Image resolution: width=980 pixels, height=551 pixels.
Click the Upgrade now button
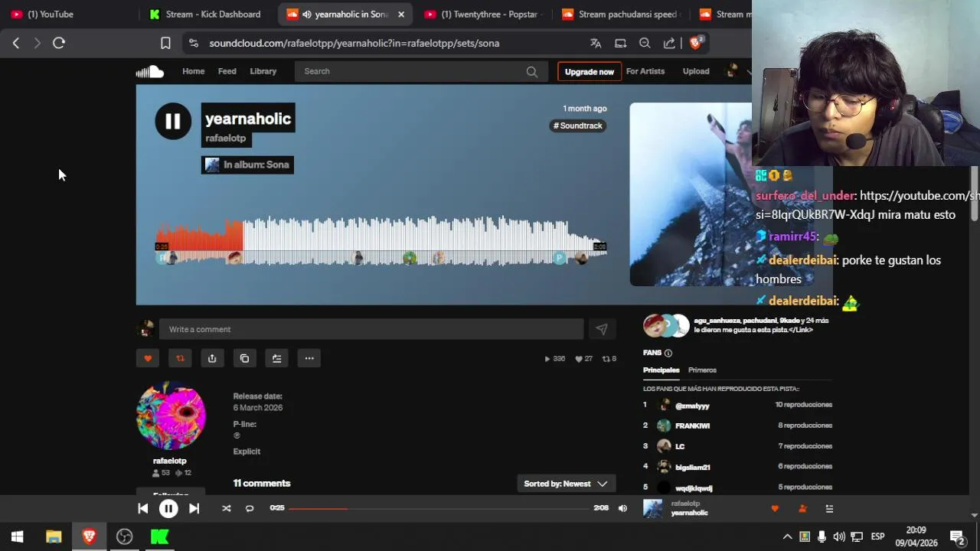pyautogui.click(x=590, y=71)
